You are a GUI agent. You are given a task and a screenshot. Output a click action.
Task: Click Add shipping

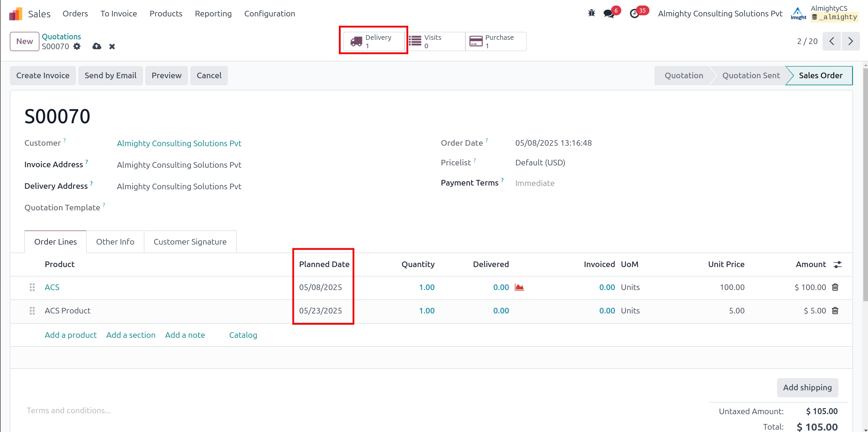(x=808, y=387)
